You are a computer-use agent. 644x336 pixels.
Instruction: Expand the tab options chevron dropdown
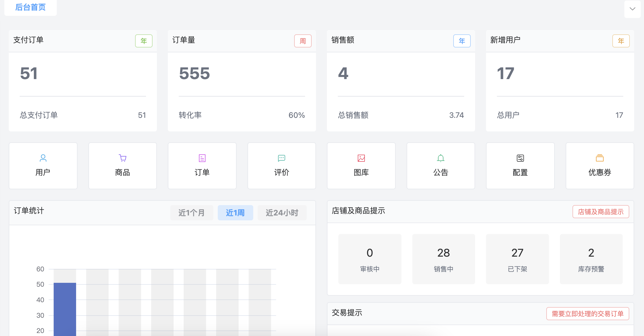pos(633,9)
